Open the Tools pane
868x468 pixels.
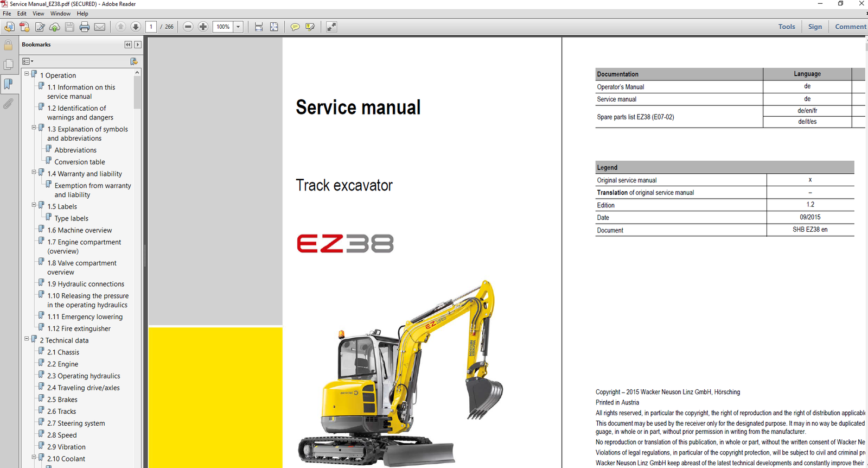pos(786,27)
